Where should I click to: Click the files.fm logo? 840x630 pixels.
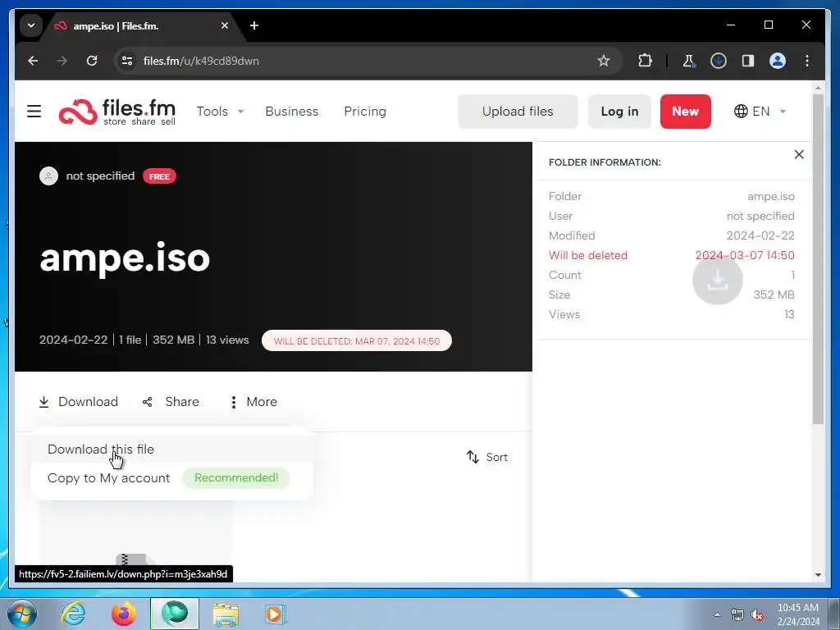pos(116,112)
